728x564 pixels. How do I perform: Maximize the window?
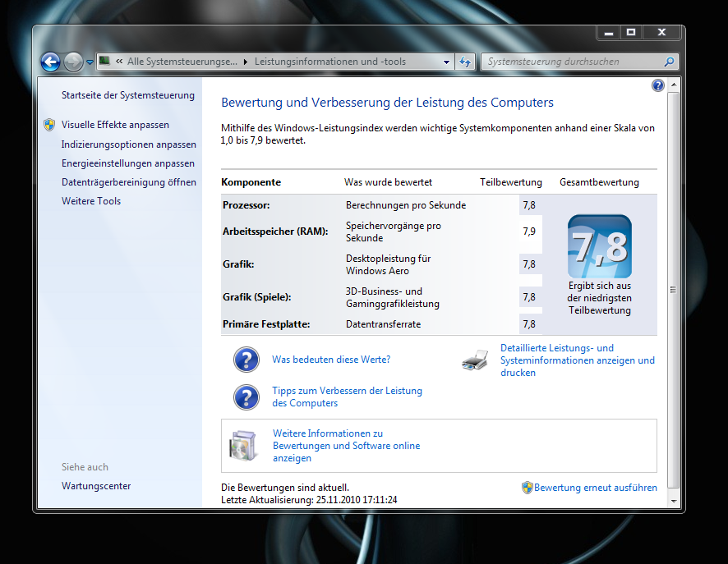tap(631, 33)
